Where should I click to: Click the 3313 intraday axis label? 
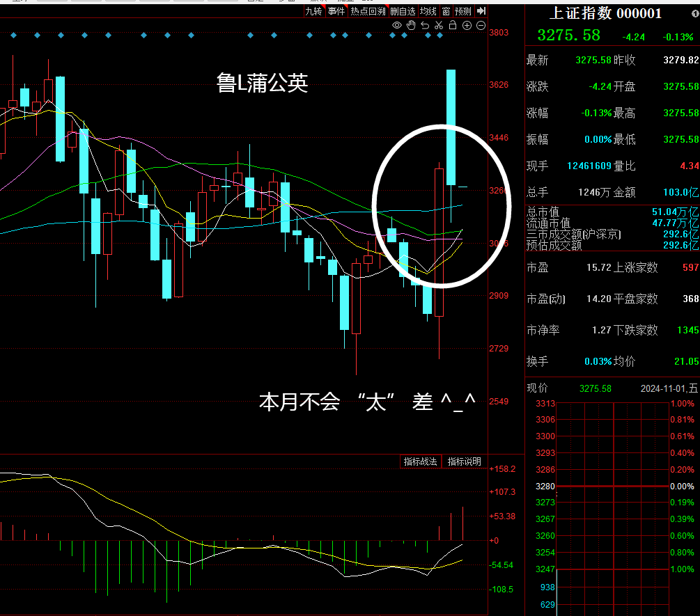pyautogui.click(x=545, y=404)
